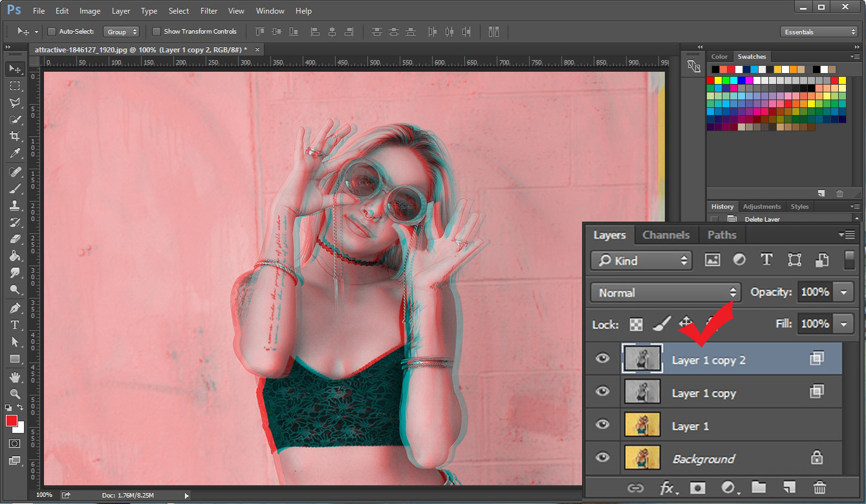Image resolution: width=866 pixels, height=504 pixels.
Task: Select the Hand tool
Action: coord(15,377)
